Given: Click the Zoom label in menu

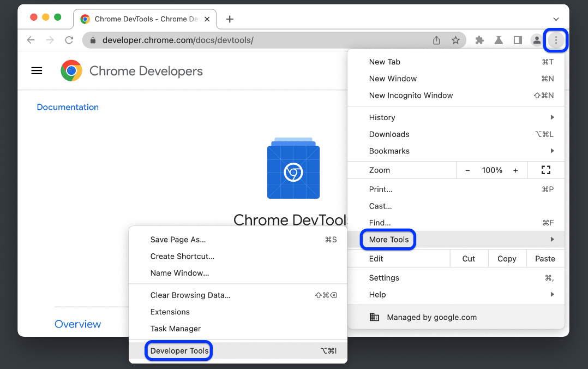Looking at the screenshot, I should [x=380, y=170].
